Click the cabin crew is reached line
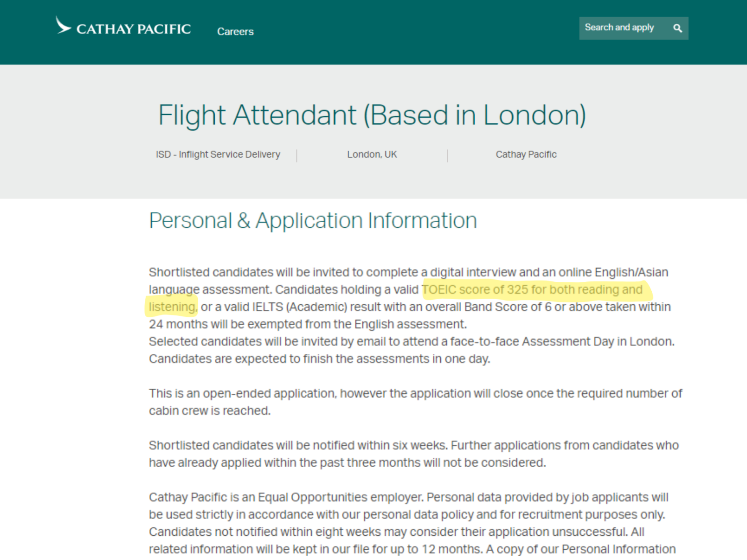 click(210, 411)
